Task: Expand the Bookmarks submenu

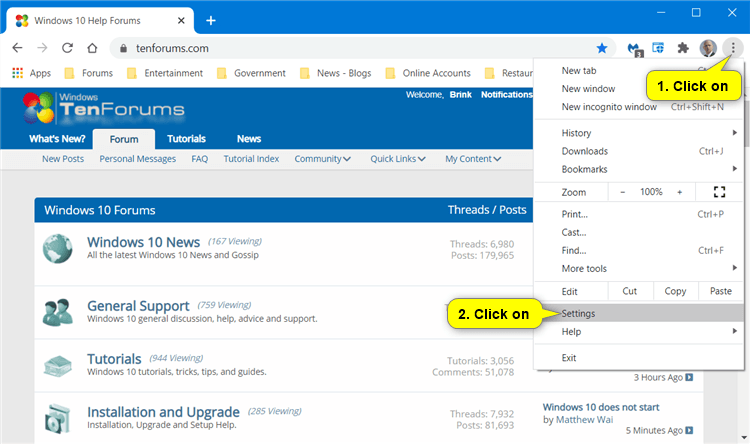Action: tap(639, 169)
